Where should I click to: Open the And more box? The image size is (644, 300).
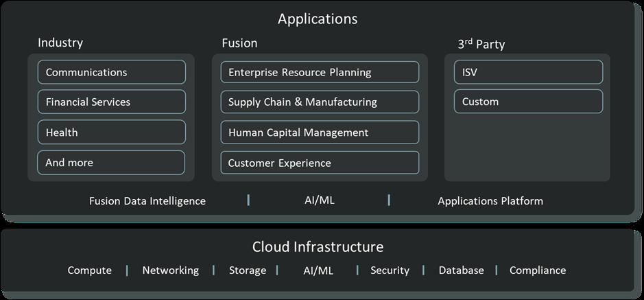tap(111, 163)
